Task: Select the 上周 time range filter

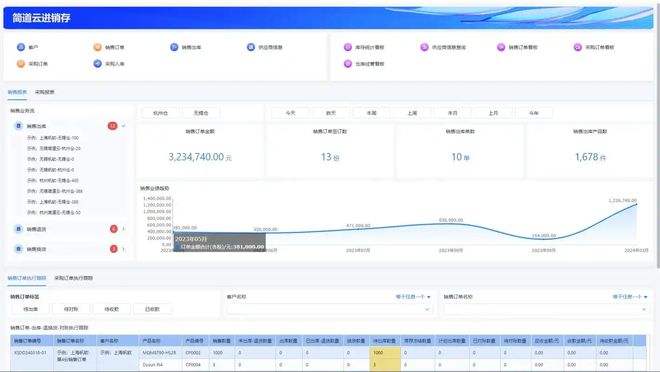Action: [412, 113]
